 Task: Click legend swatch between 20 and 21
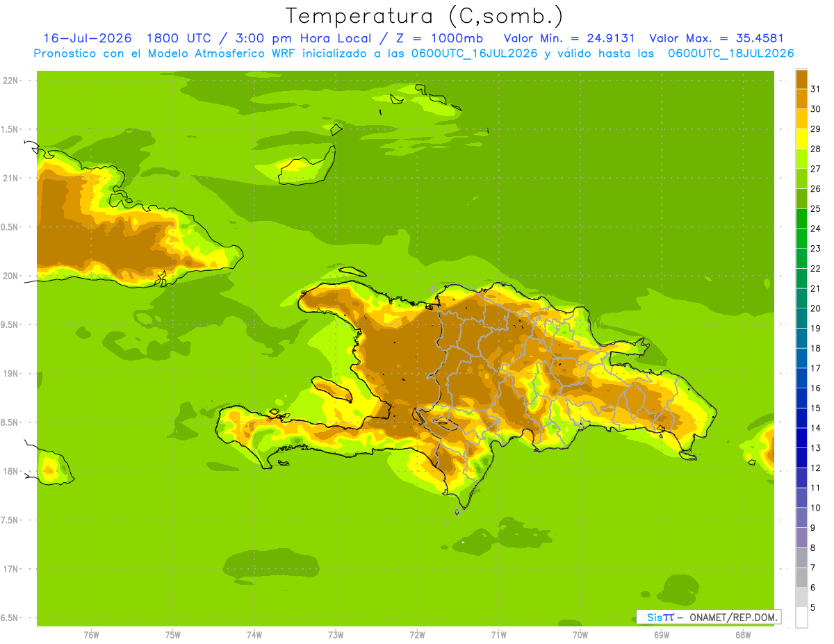click(801, 298)
